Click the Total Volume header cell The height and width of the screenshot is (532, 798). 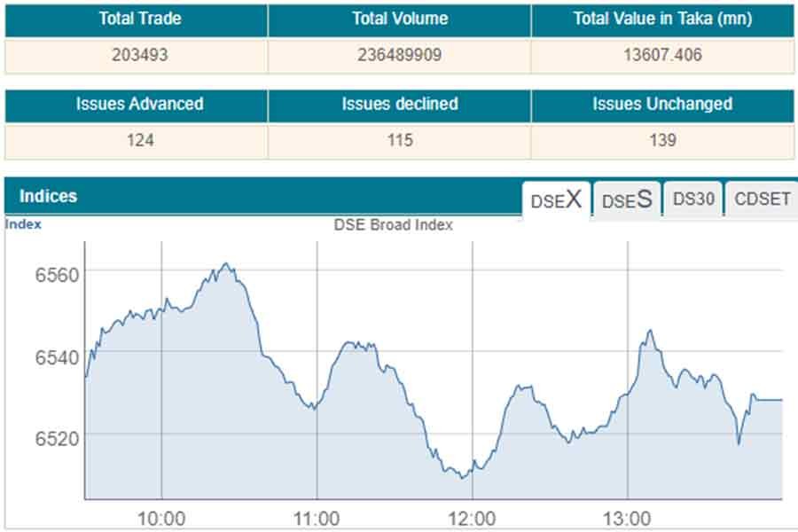point(399,19)
